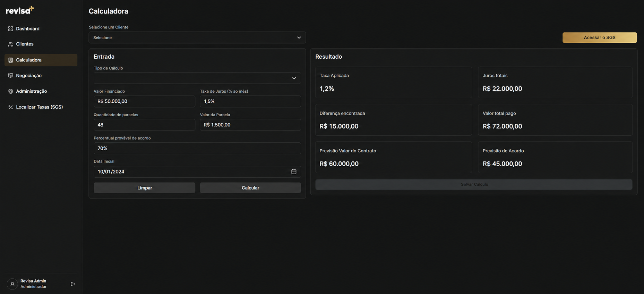Open Negociação section
Viewport: 644px width, 294px height.
pos(41,76)
